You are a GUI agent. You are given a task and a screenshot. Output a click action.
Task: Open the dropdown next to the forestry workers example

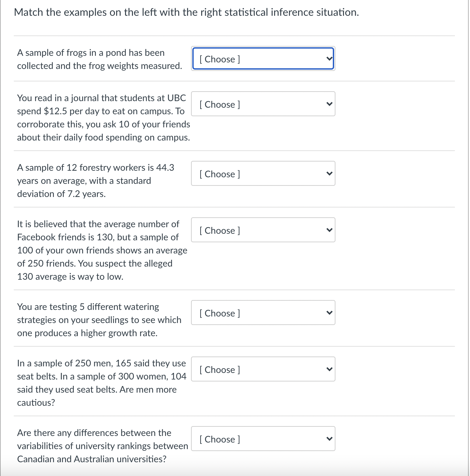[263, 174]
